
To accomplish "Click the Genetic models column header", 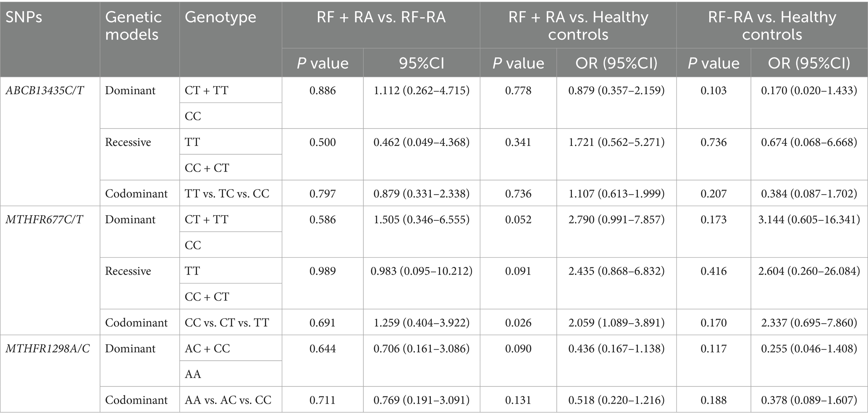I will (133, 26).
